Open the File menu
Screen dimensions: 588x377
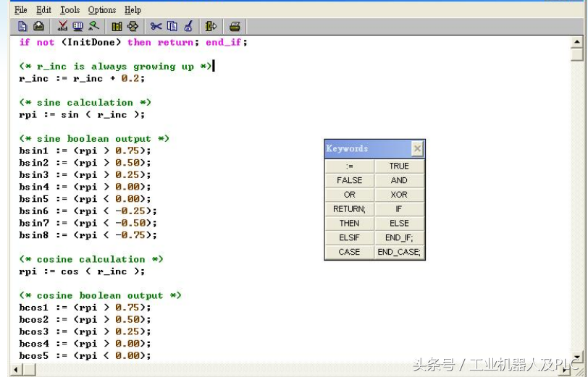(21, 9)
